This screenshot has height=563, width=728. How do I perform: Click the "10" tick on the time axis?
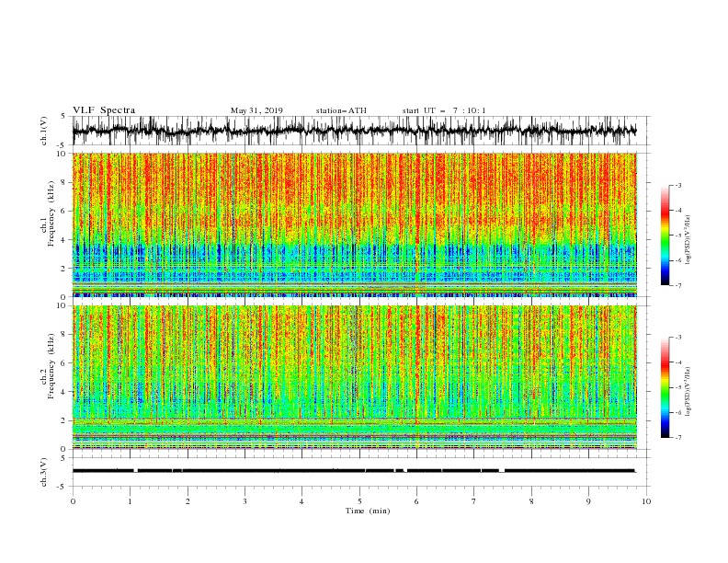(x=646, y=501)
